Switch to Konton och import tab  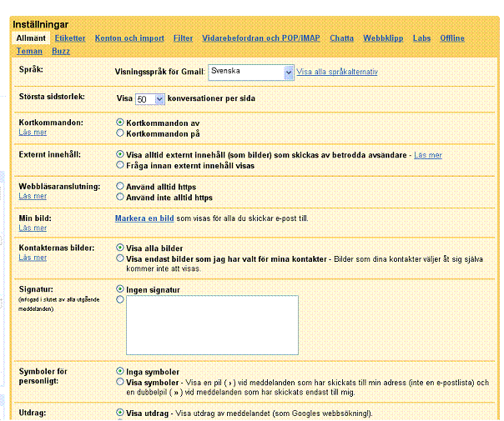click(x=129, y=38)
